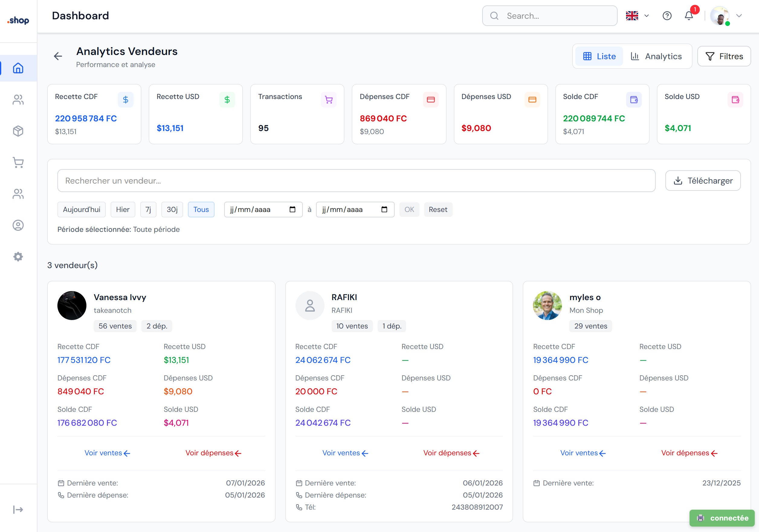Open the notifications bell

click(x=689, y=16)
